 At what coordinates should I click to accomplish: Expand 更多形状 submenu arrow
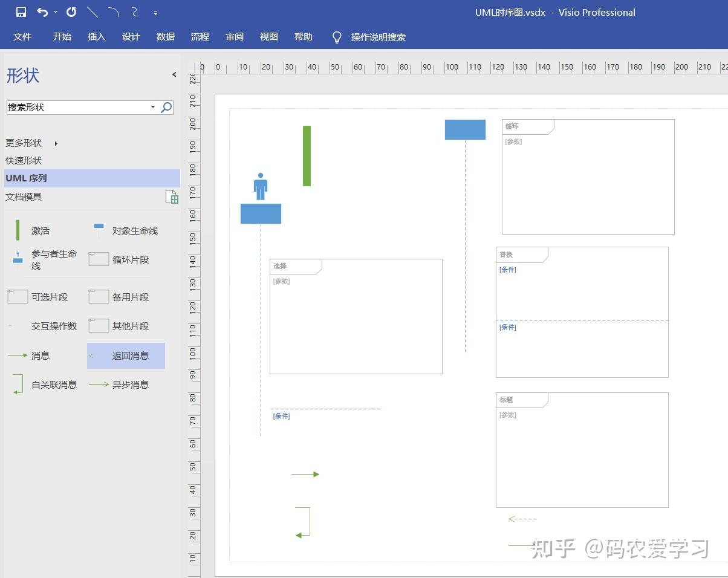tap(56, 143)
